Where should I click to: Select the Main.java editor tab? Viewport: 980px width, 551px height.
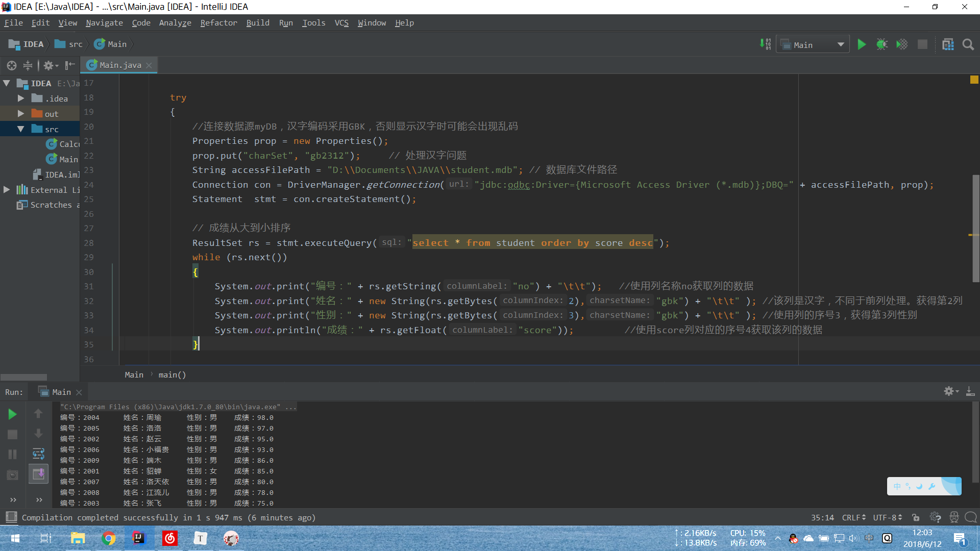point(120,65)
